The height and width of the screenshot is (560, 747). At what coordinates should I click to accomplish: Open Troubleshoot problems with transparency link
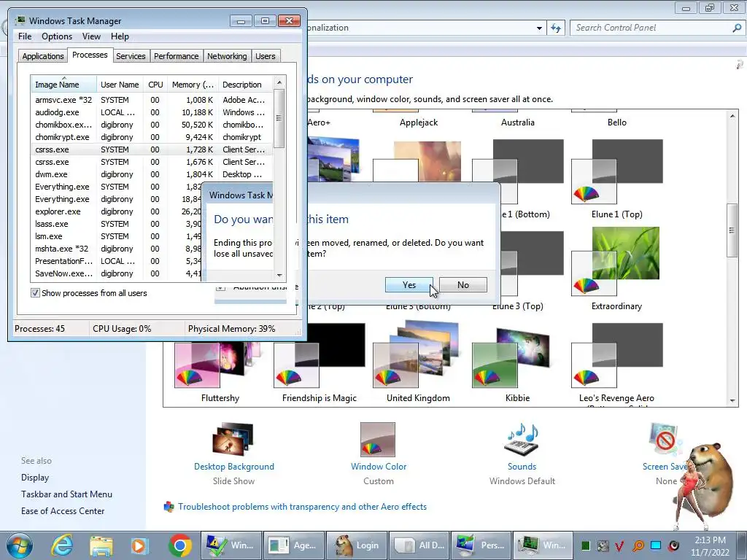pyautogui.click(x=302, y=507)
